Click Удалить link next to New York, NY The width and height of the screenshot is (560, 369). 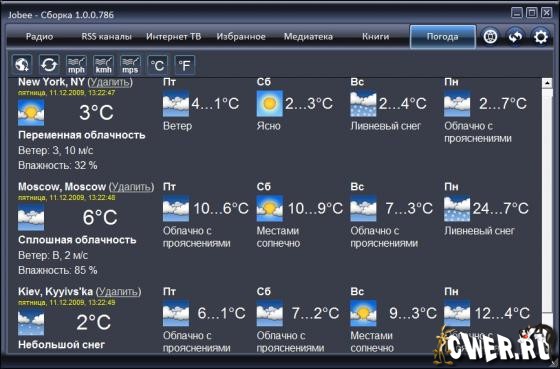click(x=110, y=82)
